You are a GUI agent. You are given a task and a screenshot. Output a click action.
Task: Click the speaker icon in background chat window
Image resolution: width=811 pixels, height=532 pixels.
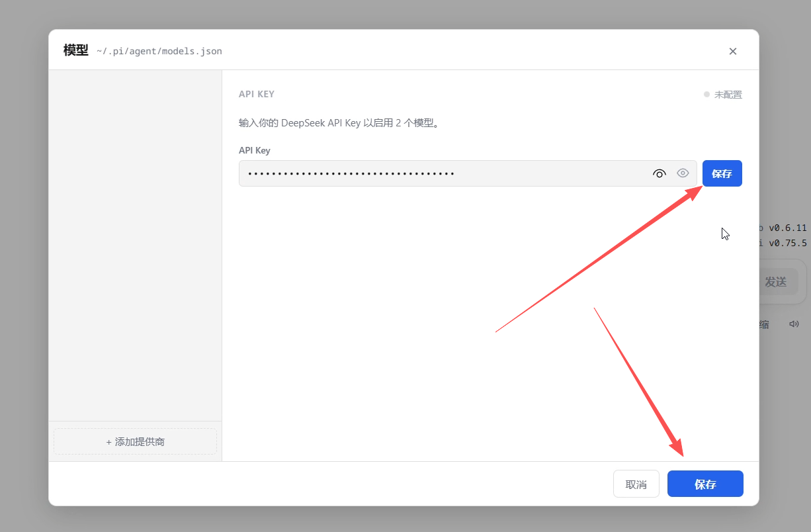[794, 324]
